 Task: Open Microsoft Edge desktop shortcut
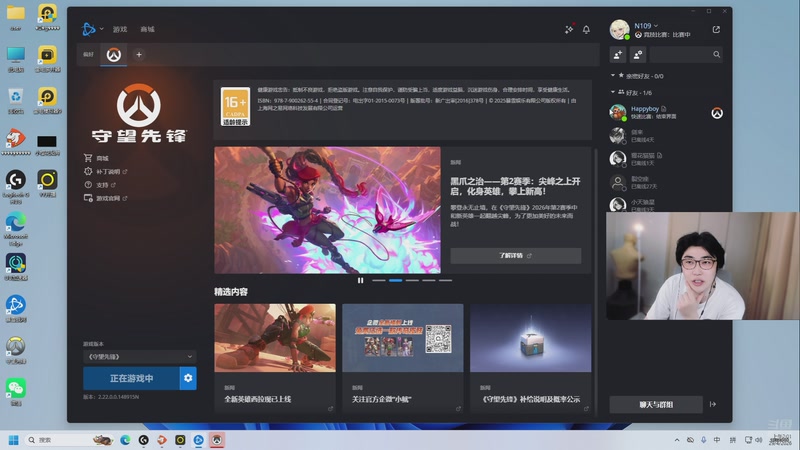tap(16, 229)
